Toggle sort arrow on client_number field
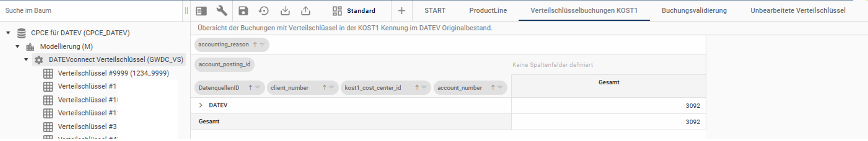This screenshot has width=868, height=141. [324, 88]
